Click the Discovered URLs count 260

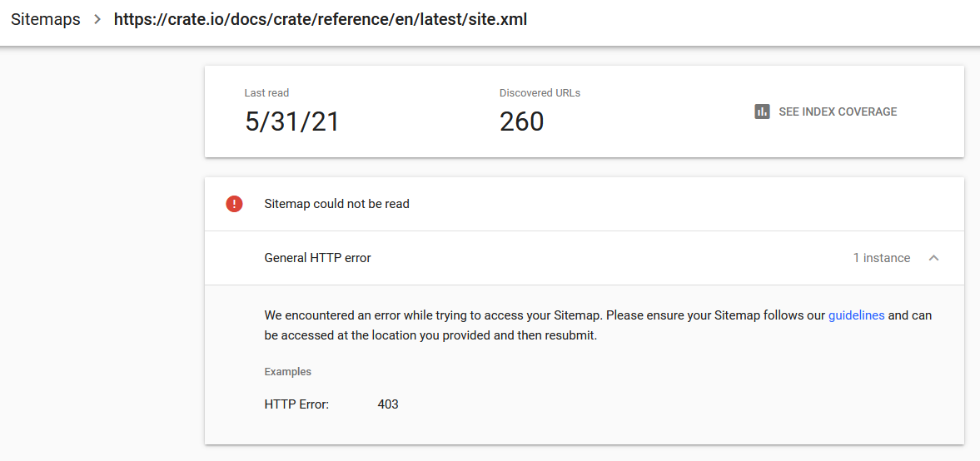(x=521, y=121)
